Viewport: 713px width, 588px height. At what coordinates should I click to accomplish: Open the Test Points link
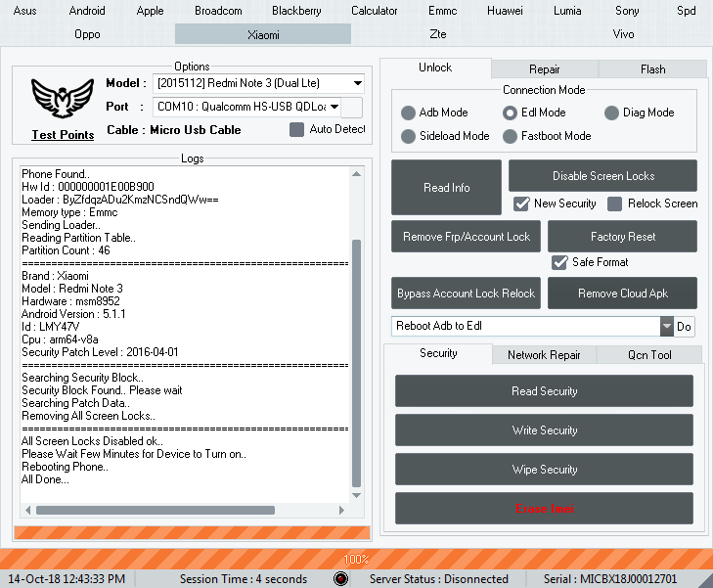pos(63,135)
